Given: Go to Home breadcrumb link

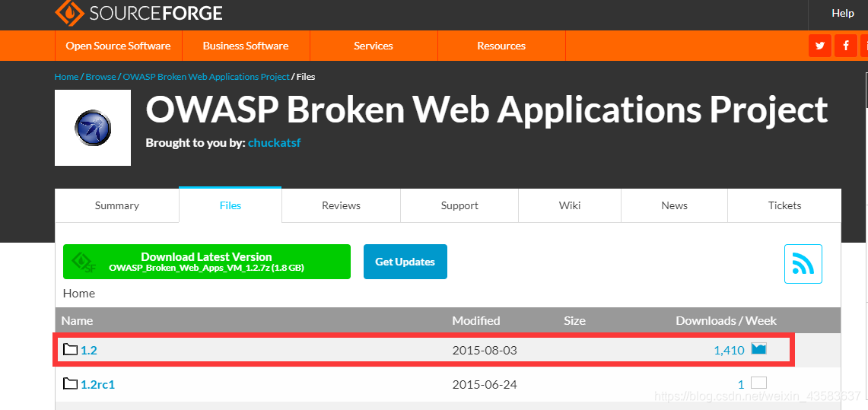Looking at the screenshot, I should point(66,76).
